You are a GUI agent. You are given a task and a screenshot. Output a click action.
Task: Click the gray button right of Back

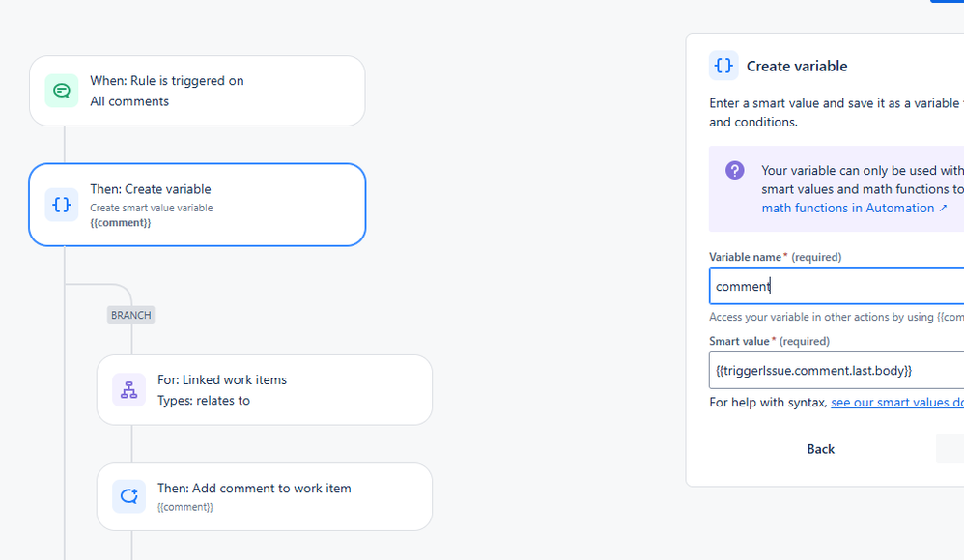[x=950, y=449]
